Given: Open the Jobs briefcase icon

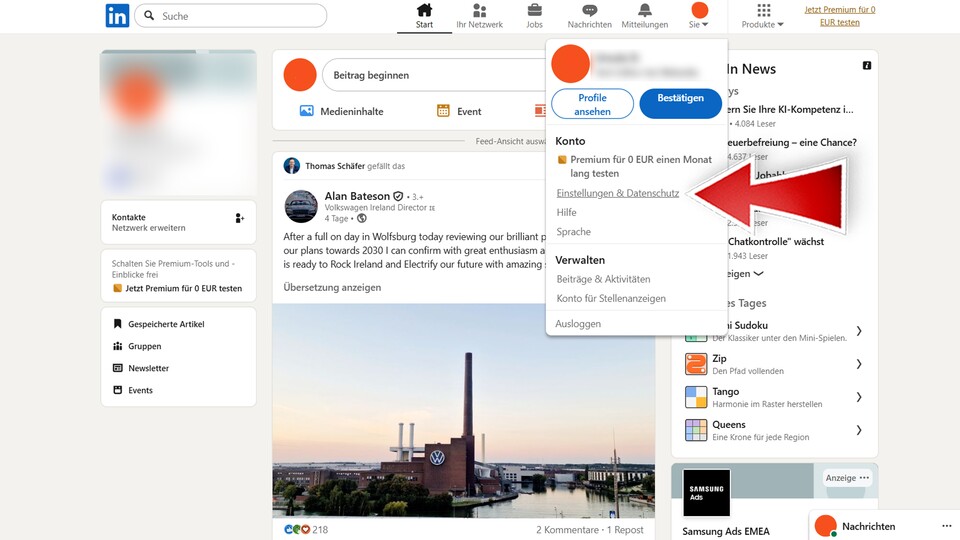Looking at the screenshot, I should click(534, 11).
